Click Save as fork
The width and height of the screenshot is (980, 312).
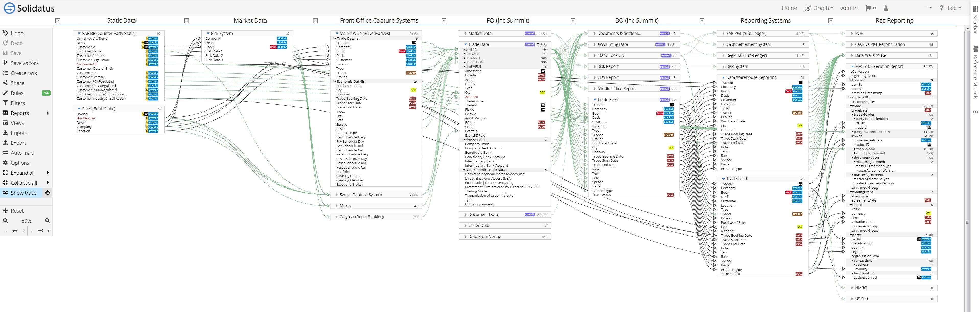tap(24, 63)
